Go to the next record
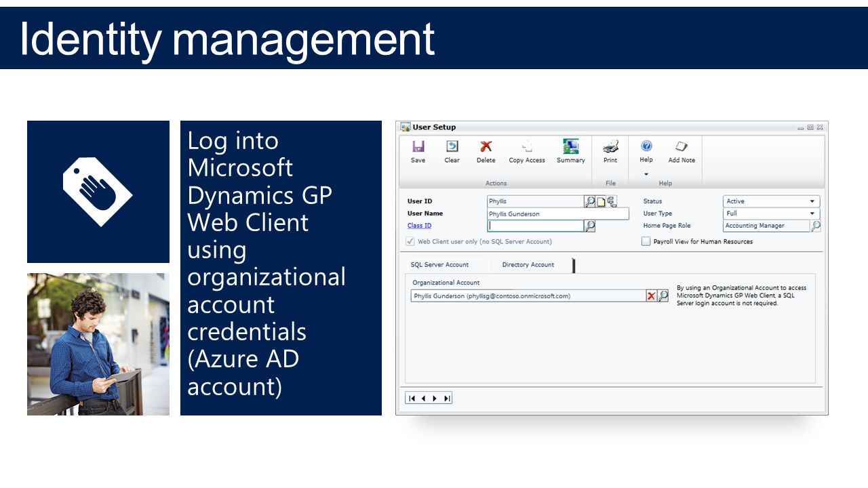This screenshot has height=488, width=868. (435, 399)
